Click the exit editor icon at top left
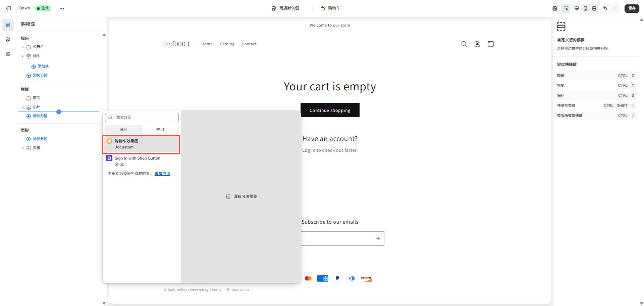The width and height of the screenshot is (644, 306). coord(8,8)
